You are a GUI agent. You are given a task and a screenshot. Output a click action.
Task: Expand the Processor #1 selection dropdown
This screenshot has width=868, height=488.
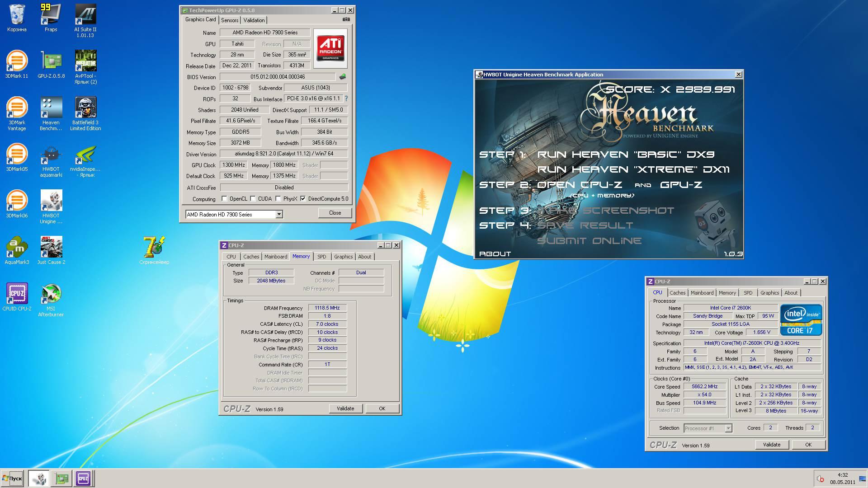[x=728, y=428]
